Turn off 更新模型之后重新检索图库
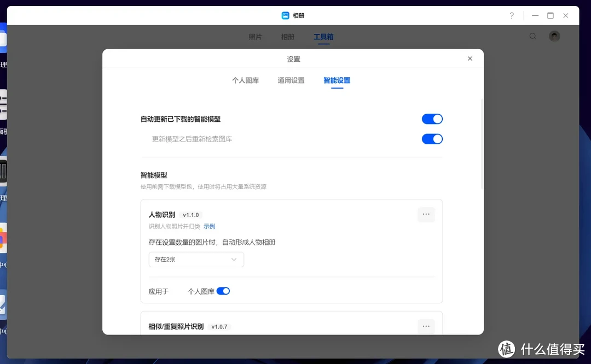The width and height of the screenshot is (591, 364). [x=432, y=139]
